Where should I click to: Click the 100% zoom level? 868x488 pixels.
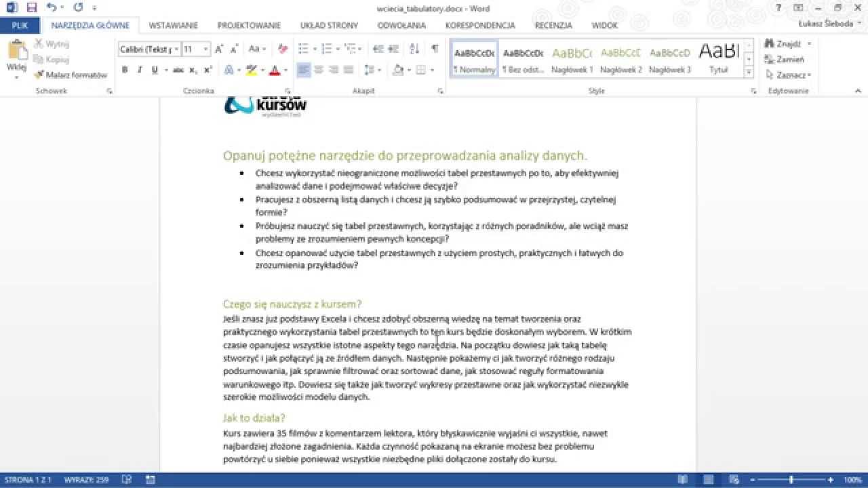[x=852, y=480]
